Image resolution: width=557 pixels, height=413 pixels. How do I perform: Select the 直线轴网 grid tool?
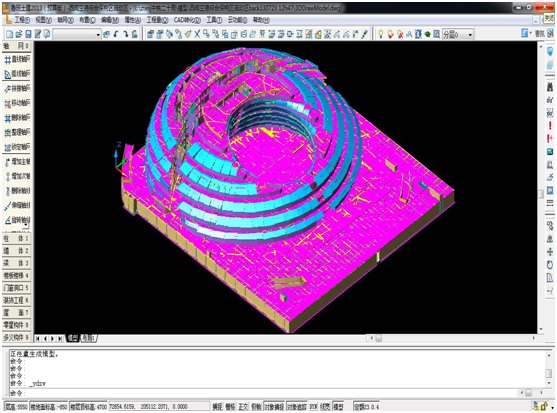pos(17,59)
